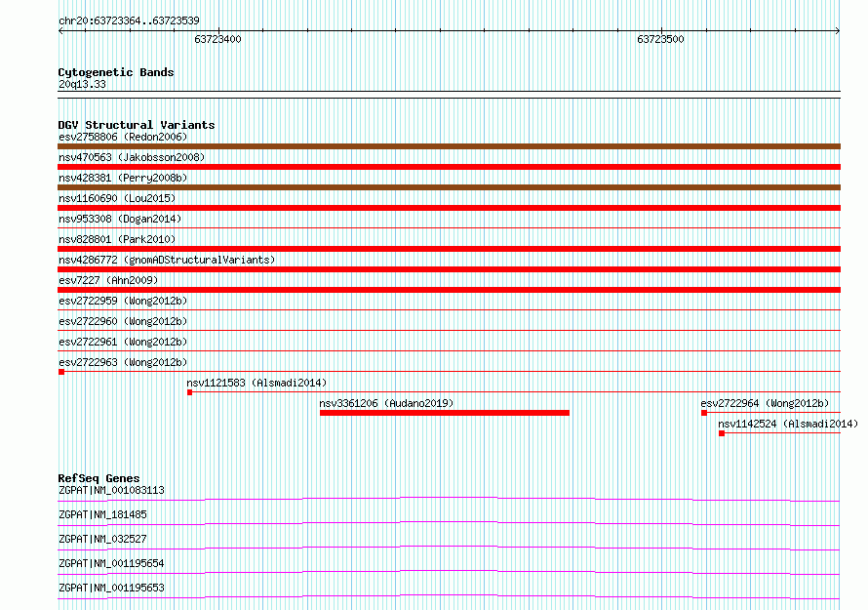This screenshot has height=610, width=868.
Task: Click the esv2758806 (Redon2006) variant label
Action: click(123, 137)
